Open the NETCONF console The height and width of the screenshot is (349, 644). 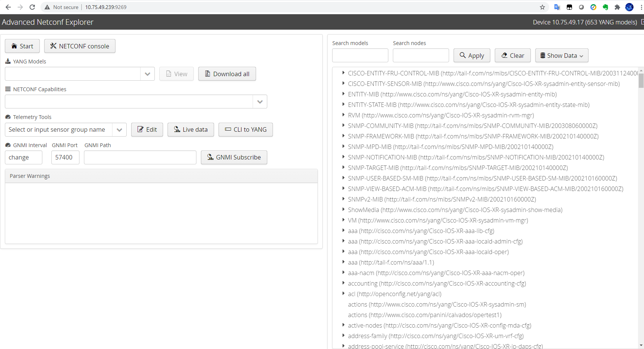coord(79,46)
